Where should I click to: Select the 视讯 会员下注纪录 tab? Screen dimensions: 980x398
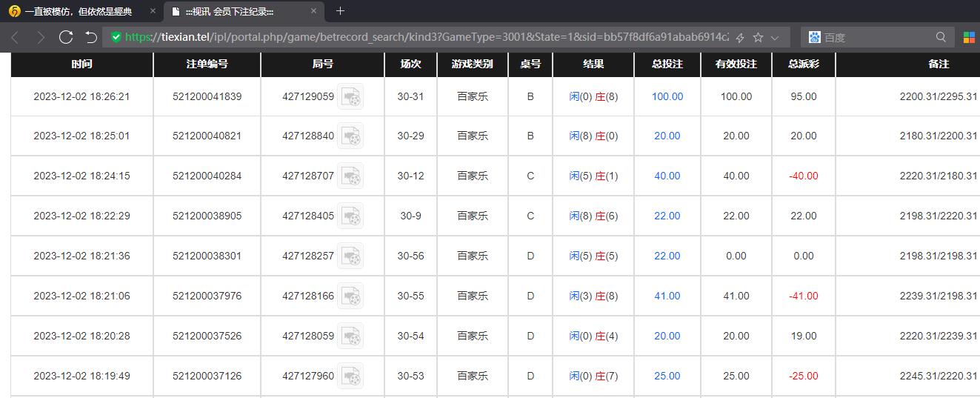[236, 11]
